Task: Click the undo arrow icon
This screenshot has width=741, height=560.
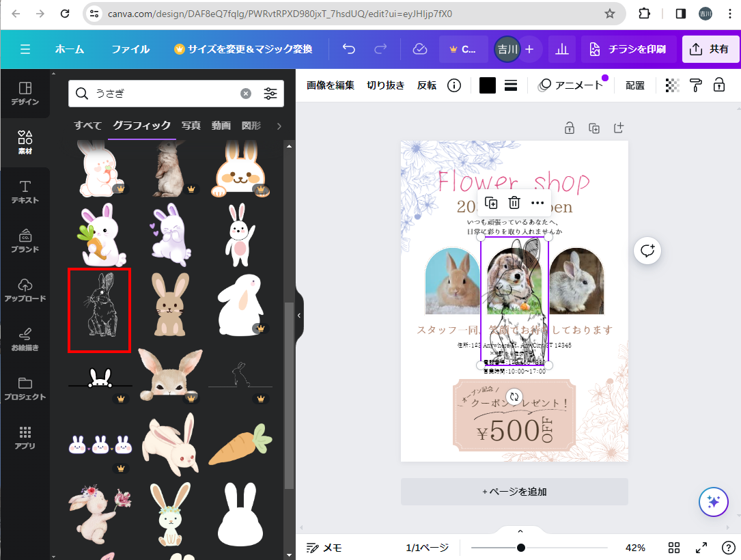Action: (349, 49)
